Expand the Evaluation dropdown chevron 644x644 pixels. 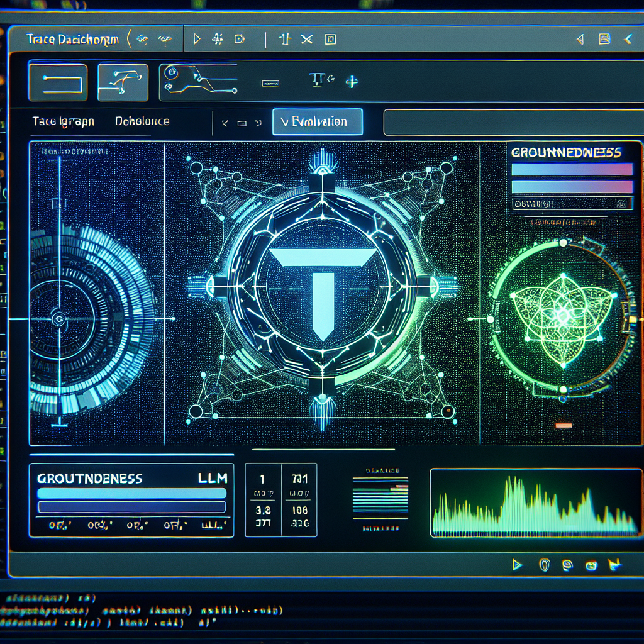point(283,122)
